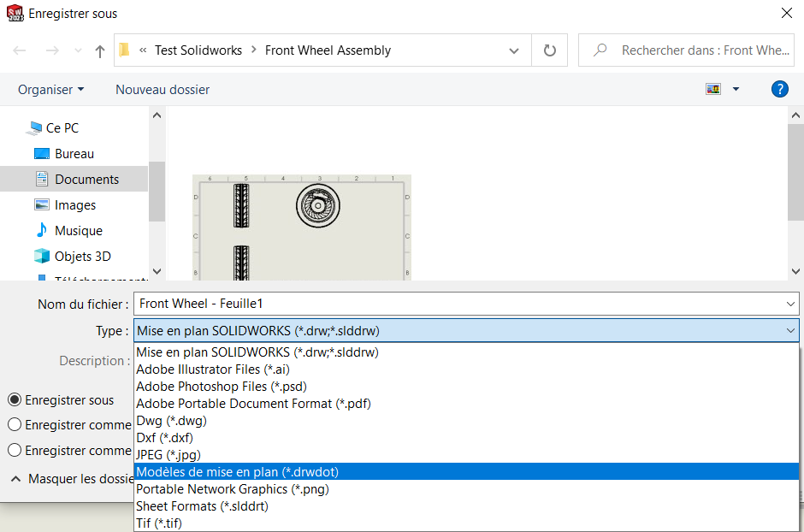The width and height of the screenshot is (804, 532).
Task: Click the Refresh folder icon
Action: (x=549, y=50)
